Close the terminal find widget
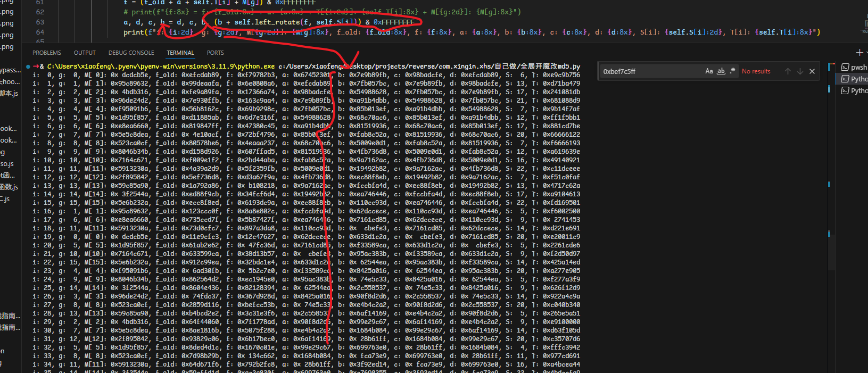Viewport: 868px width, 373px height. 812,71
